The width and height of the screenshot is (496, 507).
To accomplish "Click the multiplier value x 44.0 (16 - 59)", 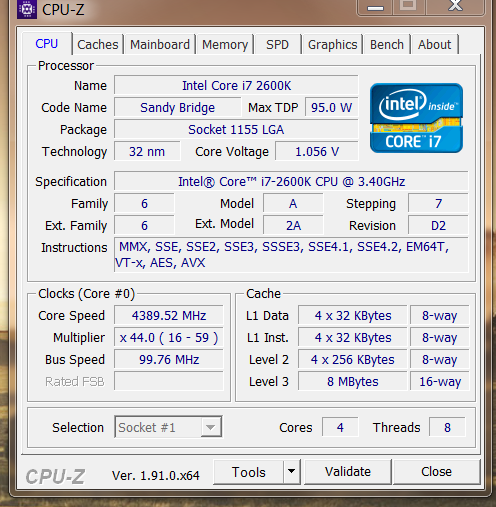I will click(169, 337).
